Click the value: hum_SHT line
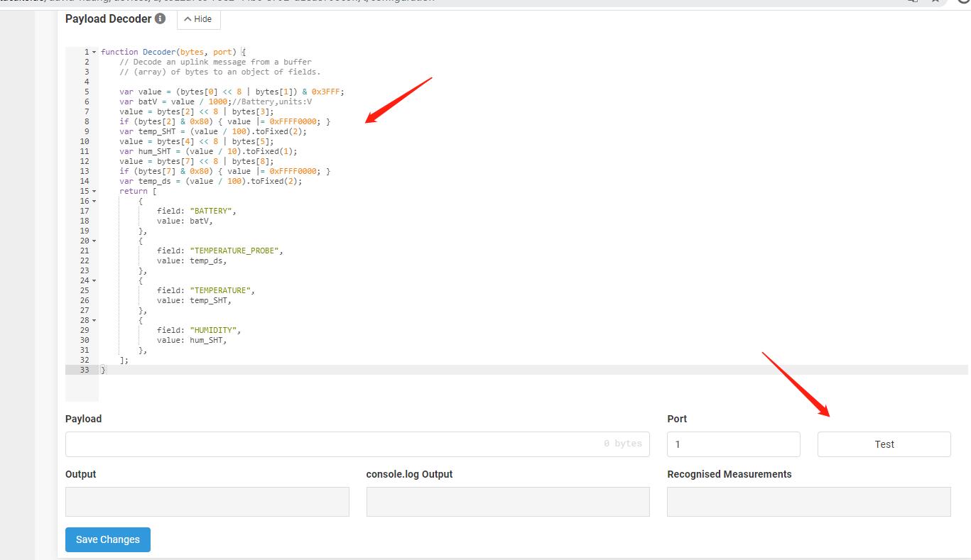Screen dimensions: 971x560 pyautogui.click(x=192, y=340)
